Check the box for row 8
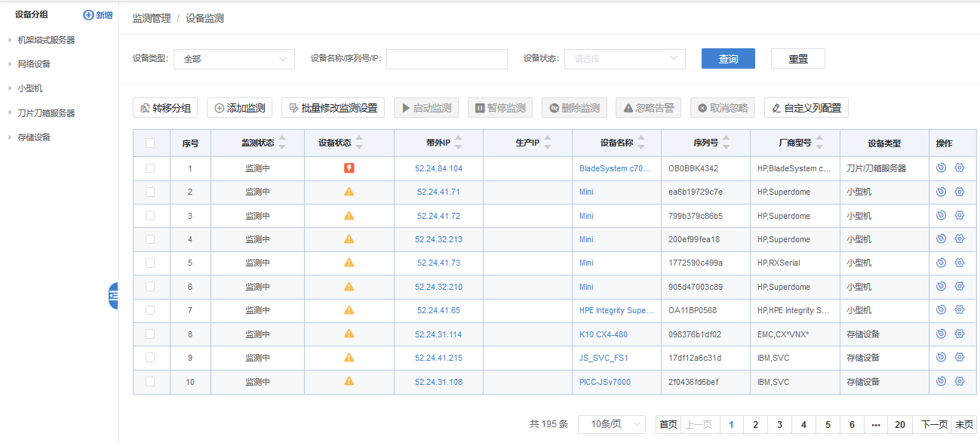 [150, 334]
